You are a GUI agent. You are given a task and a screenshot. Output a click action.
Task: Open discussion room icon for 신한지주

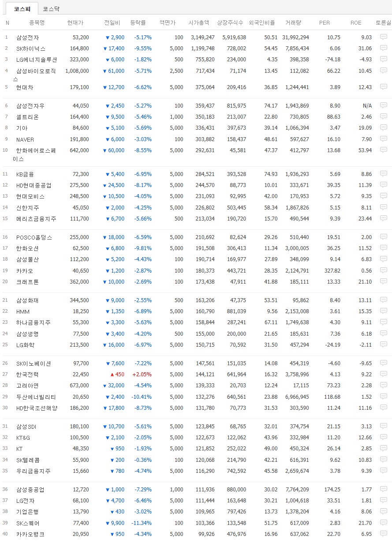383,207
